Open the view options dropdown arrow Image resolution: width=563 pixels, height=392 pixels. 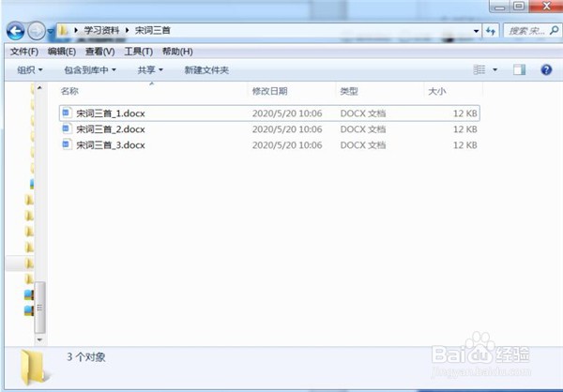click(x=495, y=69)
